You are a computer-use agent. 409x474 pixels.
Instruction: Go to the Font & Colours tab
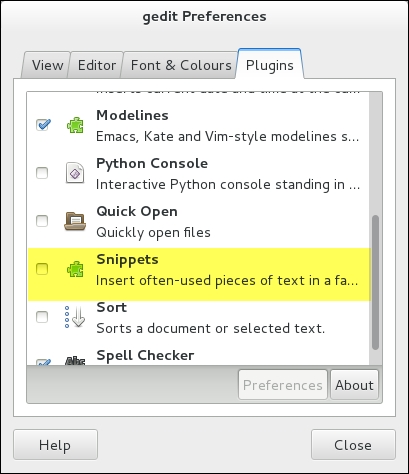(x=180, y=65)
